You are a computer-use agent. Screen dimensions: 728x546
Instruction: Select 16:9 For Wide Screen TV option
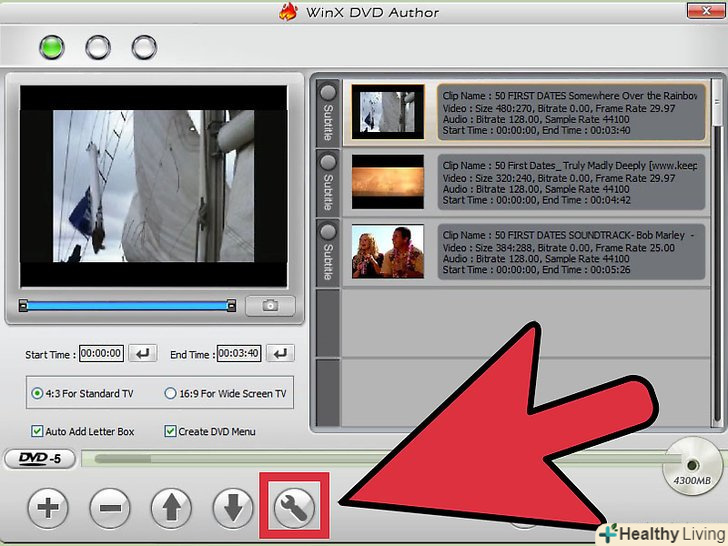coord(226,394)
